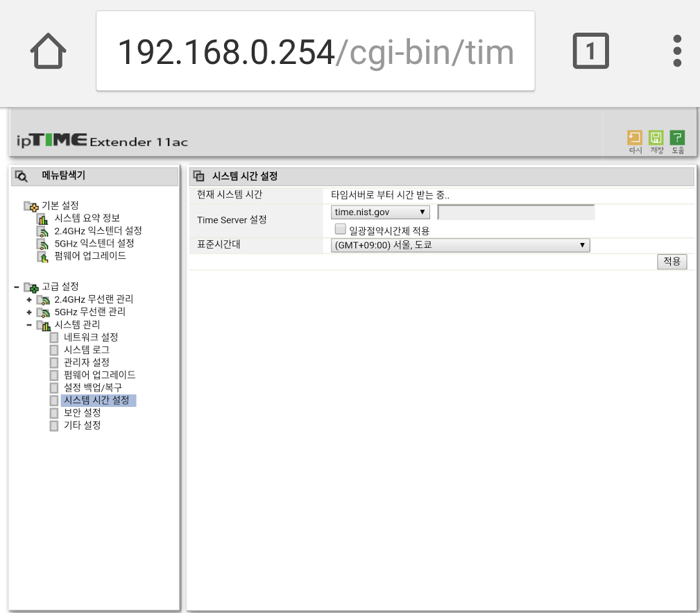
Task: Select highlighted 시스템 시간 설정 menu item
Action: [x=99, y=400]
